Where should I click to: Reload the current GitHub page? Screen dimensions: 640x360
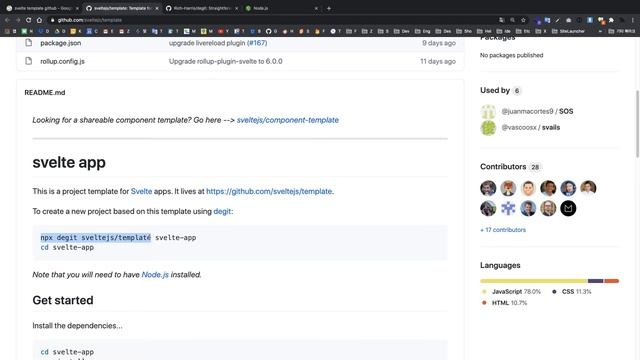coord(29,20)
